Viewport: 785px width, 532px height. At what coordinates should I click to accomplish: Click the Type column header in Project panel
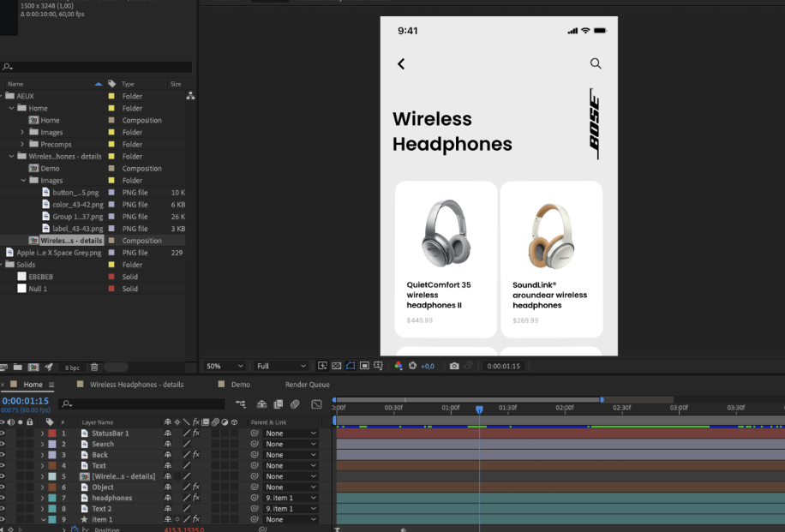tap(129, 84)
